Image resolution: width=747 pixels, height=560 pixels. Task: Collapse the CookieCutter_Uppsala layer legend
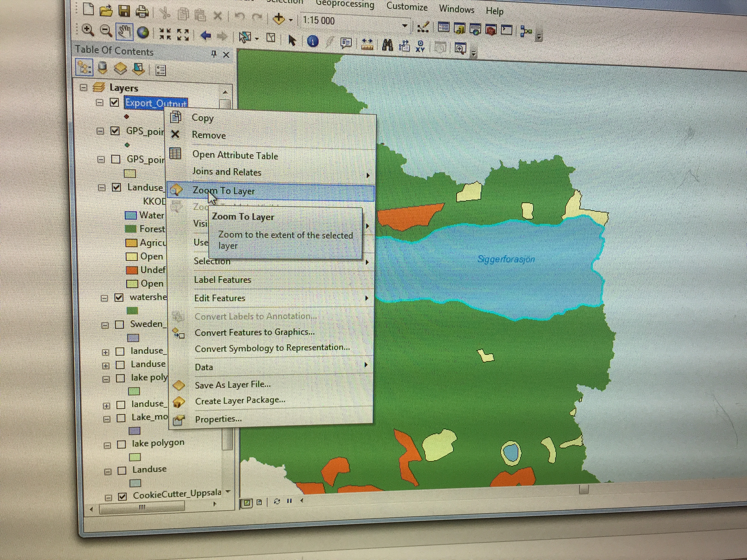click(x=108, y=498)
